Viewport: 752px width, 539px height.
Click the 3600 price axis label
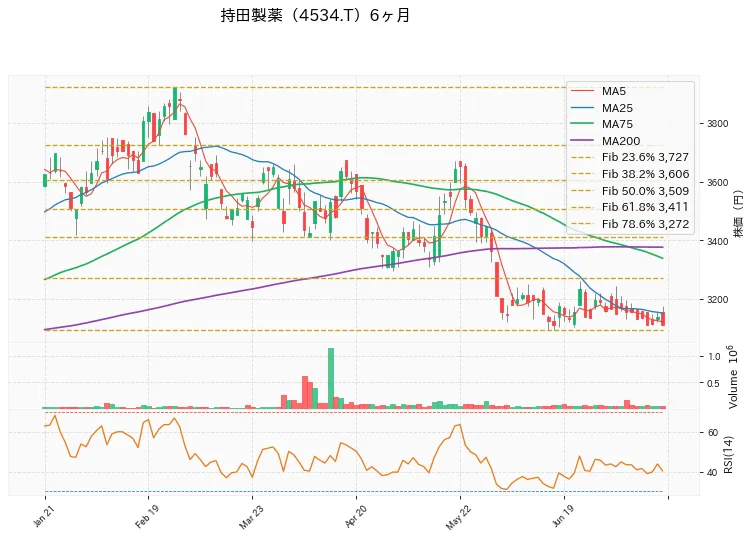pyautogui.click(x=717, y=183)
